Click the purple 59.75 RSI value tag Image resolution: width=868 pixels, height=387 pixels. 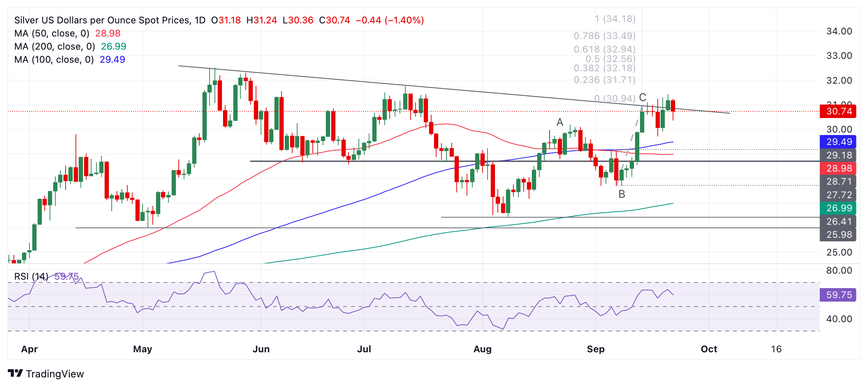838,295
